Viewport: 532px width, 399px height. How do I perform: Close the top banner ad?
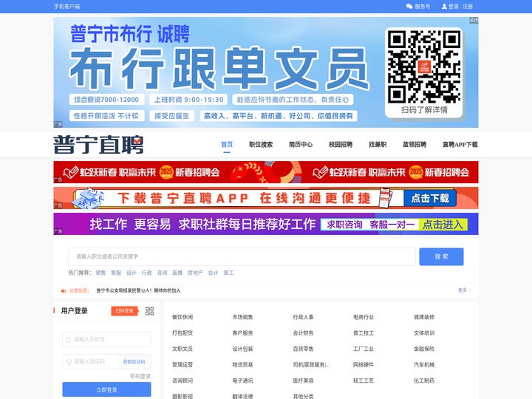474,21
